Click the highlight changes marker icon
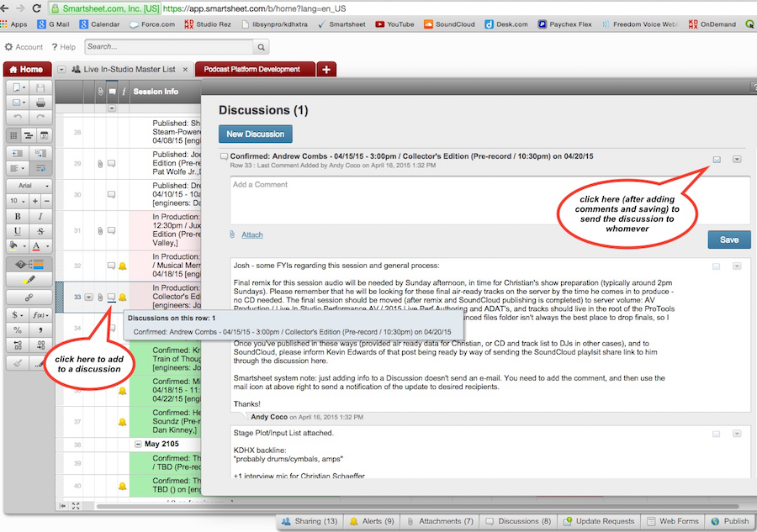This screenshot has height=532, width=757. [29, 280]
